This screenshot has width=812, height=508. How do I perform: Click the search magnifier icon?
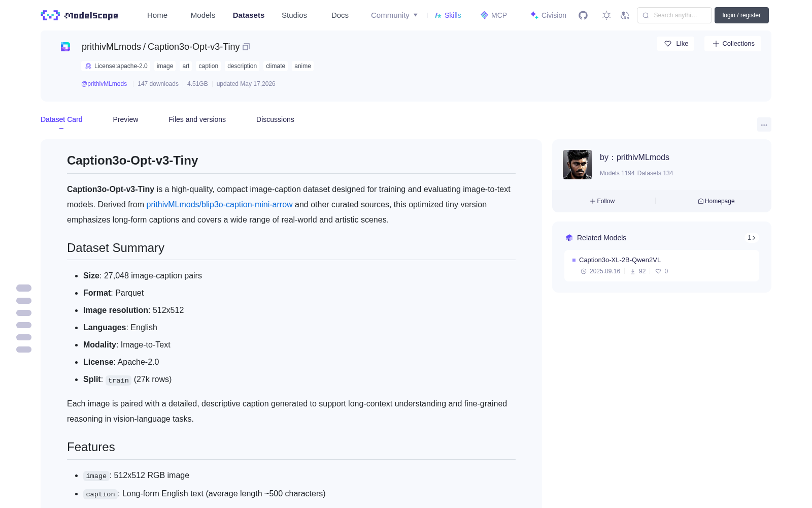[646, 15]
